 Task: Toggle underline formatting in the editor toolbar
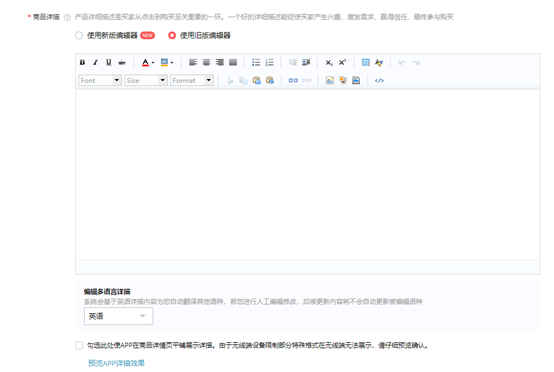coord(108,63)
